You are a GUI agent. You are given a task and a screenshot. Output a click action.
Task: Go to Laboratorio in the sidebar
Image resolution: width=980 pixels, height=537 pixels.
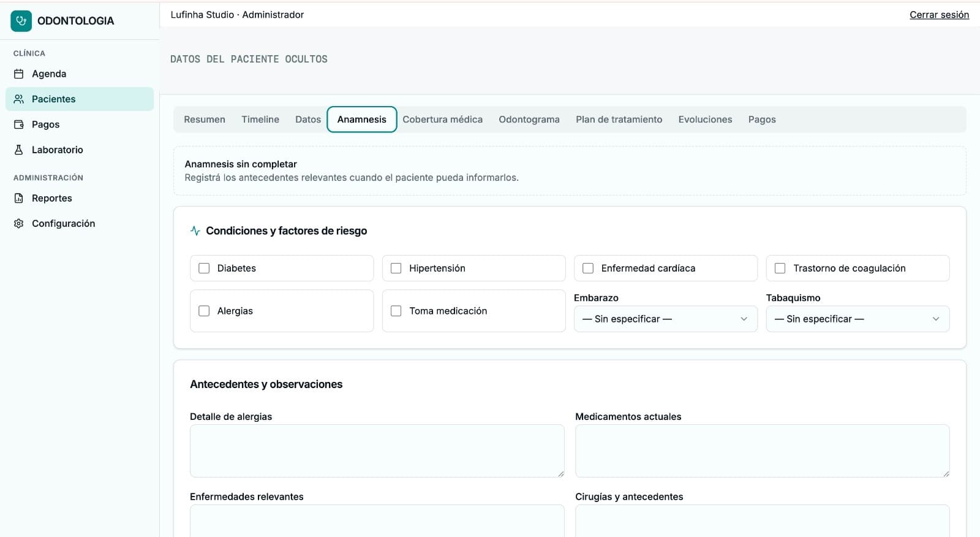pyautogui.click(x=80, y=150)
